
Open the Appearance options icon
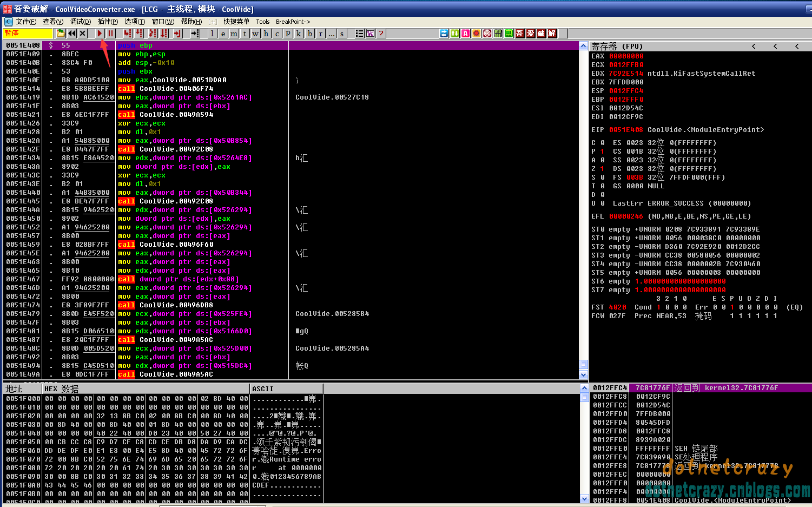(x=370, y=34)
